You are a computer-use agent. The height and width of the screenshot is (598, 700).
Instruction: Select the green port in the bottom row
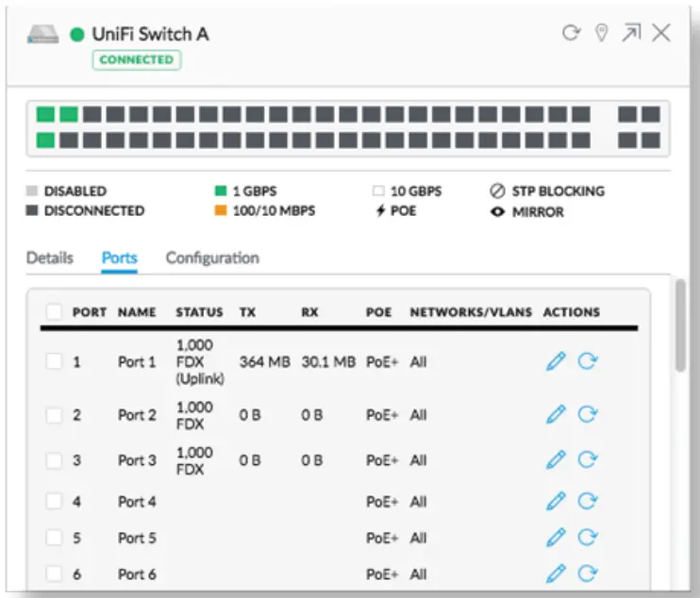coord(45,141)
